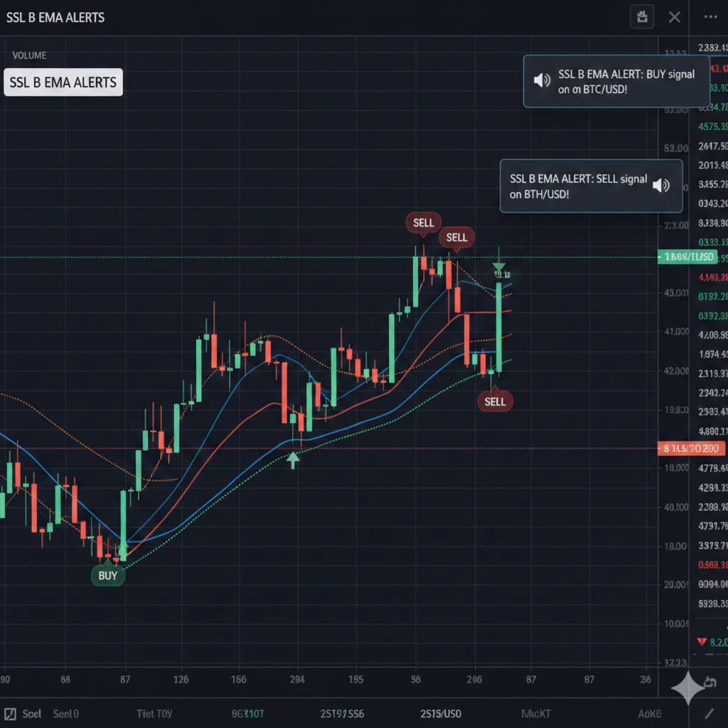Viewport: 728px width, 728px height.
Task: Select the Tiet T0Y tab in bottom bar
Action: (154, 713)
